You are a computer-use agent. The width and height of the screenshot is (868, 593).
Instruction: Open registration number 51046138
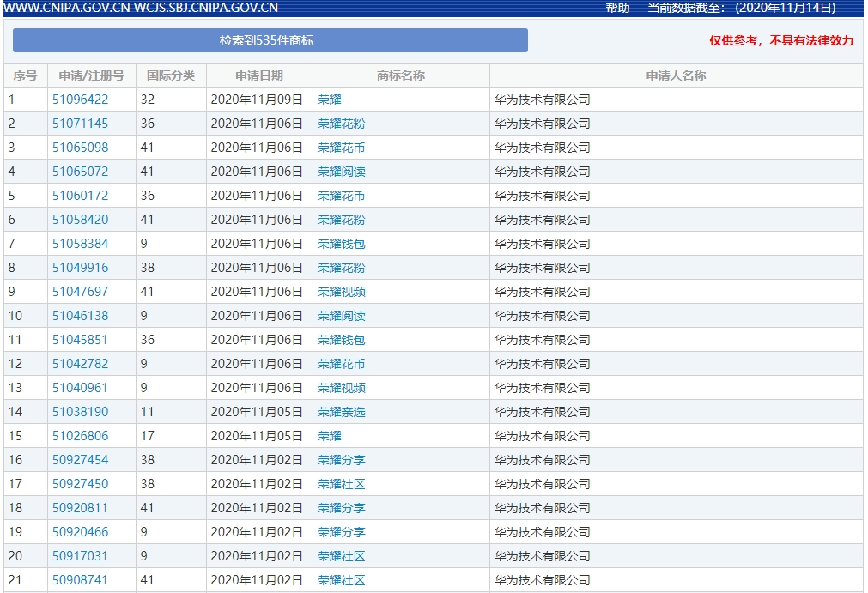(80, 316)
